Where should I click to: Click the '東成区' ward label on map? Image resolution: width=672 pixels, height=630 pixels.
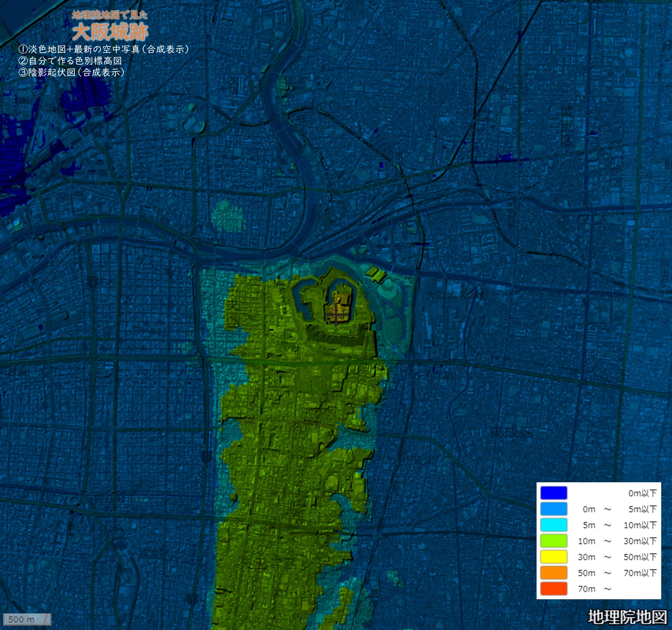coord(512,433)
